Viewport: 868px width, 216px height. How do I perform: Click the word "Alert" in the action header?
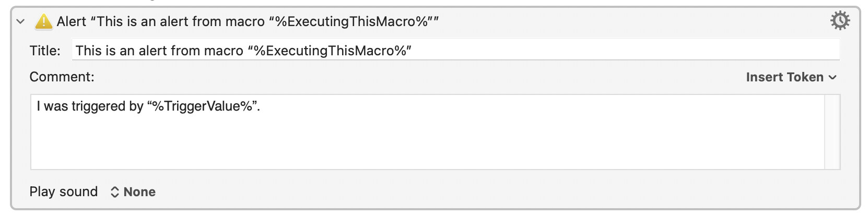71,22
